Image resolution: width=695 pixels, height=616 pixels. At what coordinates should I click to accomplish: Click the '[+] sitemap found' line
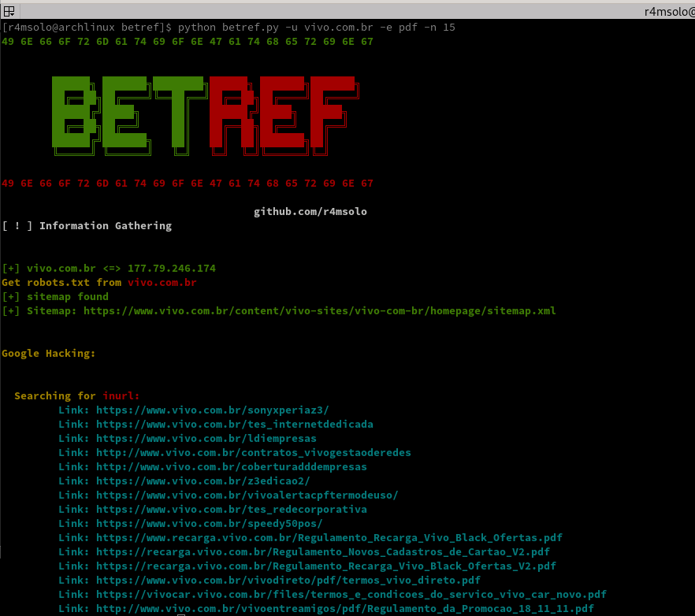tap(55, 297)
